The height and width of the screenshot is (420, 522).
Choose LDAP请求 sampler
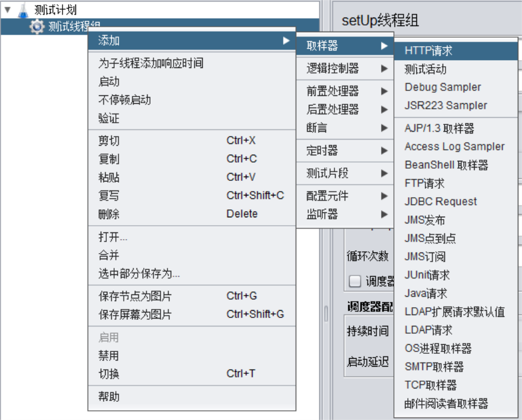coord(456,330)
